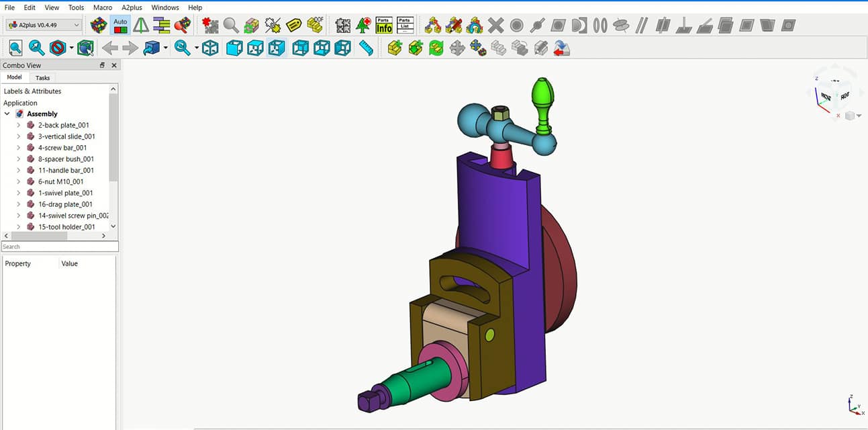Open the Parts Info tool
This screenshot has height=430, width=868.
click(384, 26)
